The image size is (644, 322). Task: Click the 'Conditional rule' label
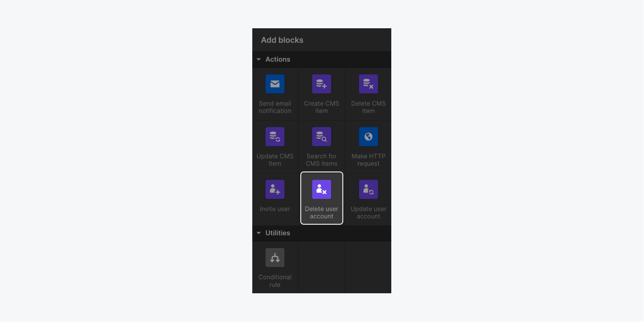pos(275,281)
